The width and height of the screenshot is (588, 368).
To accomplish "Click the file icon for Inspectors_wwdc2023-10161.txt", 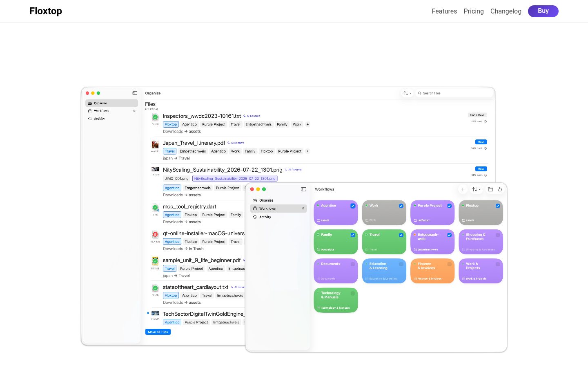I will pyautogui.click(x=155, y=117).
